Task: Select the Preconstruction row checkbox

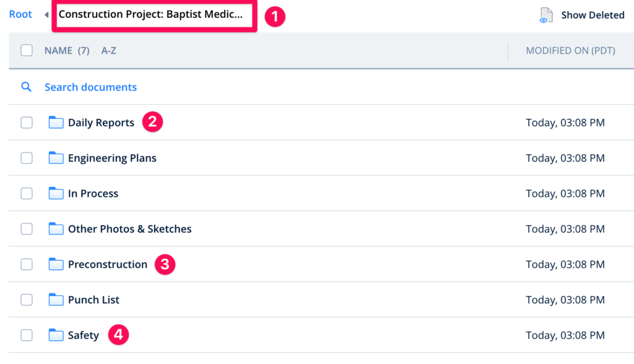Action: click(27, 264)
